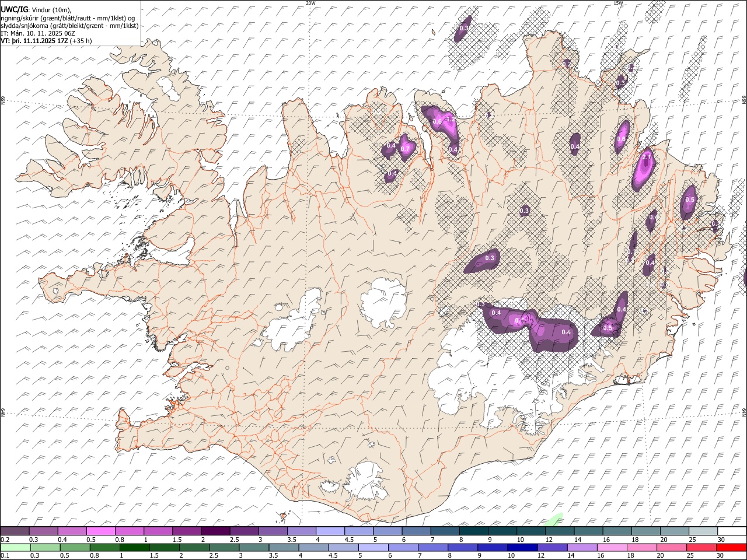Click the "0.7" snowfall value on the map
The image size is (747, 560).
tap(405, 149)
